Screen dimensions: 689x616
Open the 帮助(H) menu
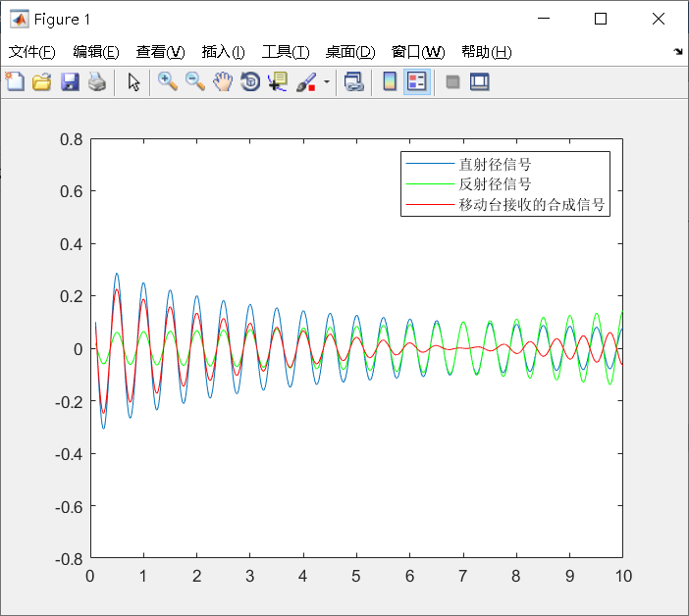point(487,52)
